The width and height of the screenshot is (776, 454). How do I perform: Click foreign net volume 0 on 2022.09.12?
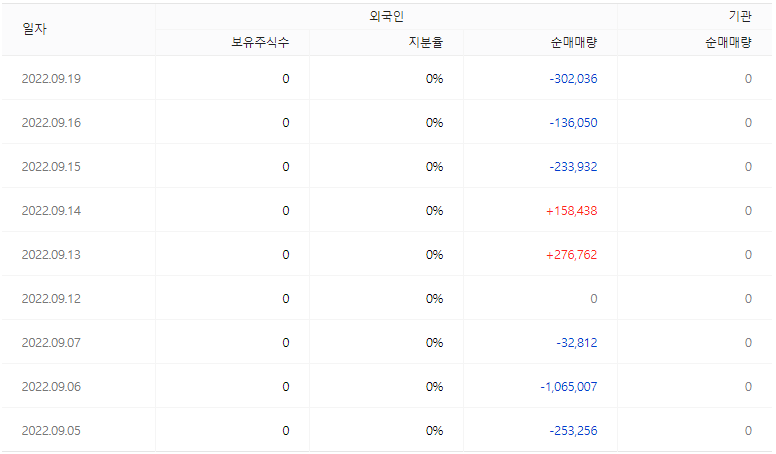click(x=594, y=299)
